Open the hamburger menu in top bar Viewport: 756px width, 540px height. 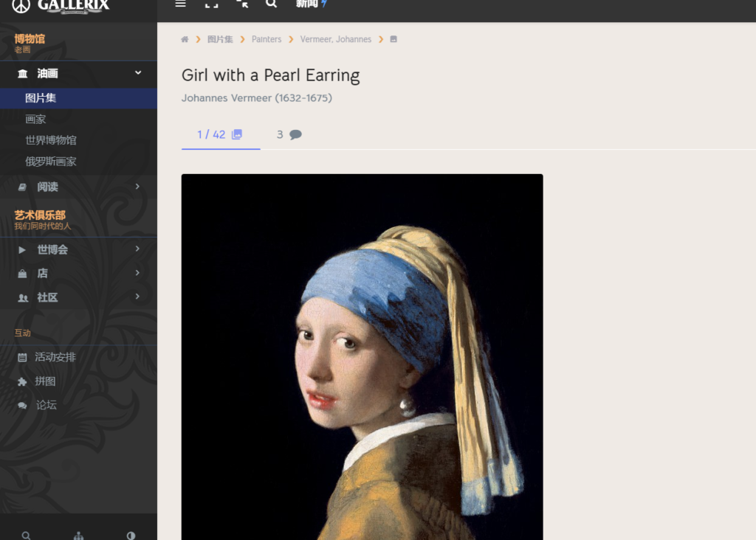click(x=180, y=4)
